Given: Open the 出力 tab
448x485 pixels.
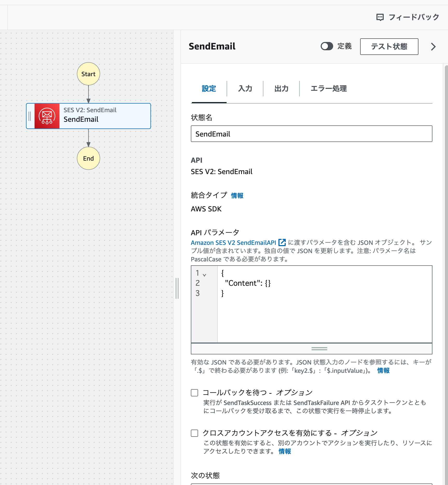Looking at the screenshot, I should (282, 89).
